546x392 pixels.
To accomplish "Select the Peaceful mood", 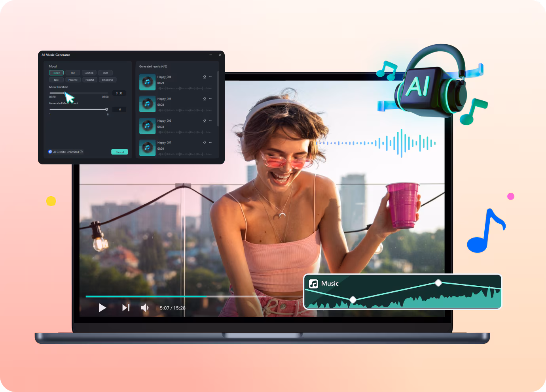I will click(x=73, y=80).
